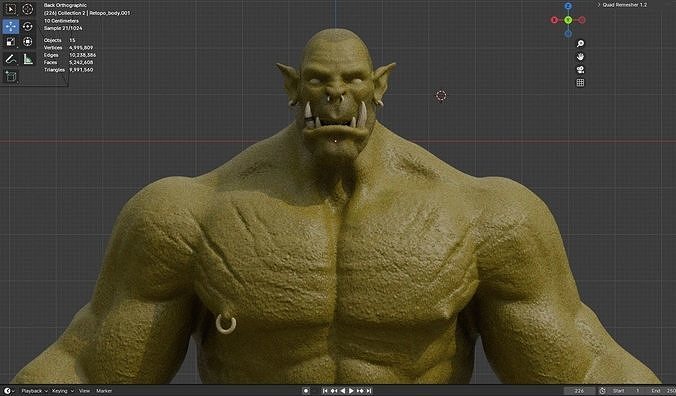Toggle perspective/orthographic grid icon
Viewport: 676px width, 396px height.
point(580,82)
